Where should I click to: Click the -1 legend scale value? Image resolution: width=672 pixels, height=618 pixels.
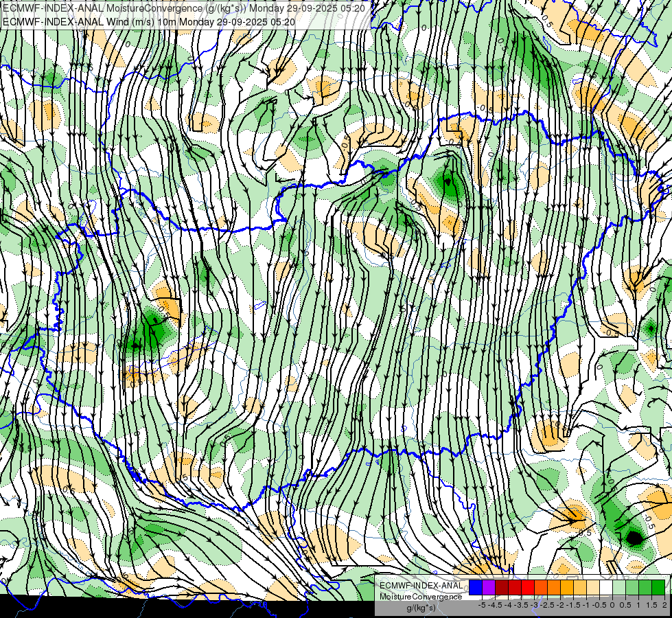[586, 605]
